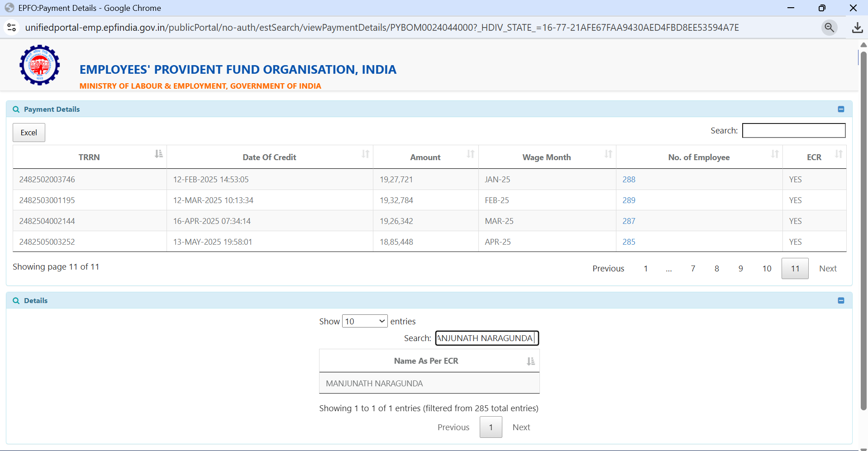Image resolution: width=868 pixels, height=451 pixels.
Task: Sort table by TRRN column icon
Action: (158, 154)
